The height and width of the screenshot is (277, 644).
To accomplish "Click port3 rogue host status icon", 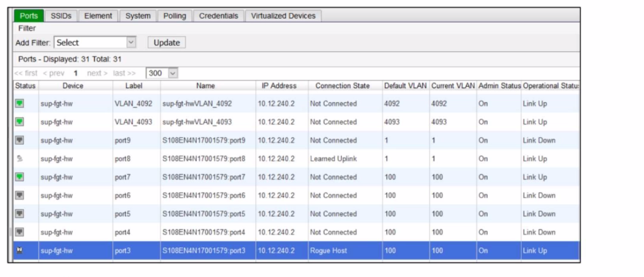I will (x=19, y=251).
